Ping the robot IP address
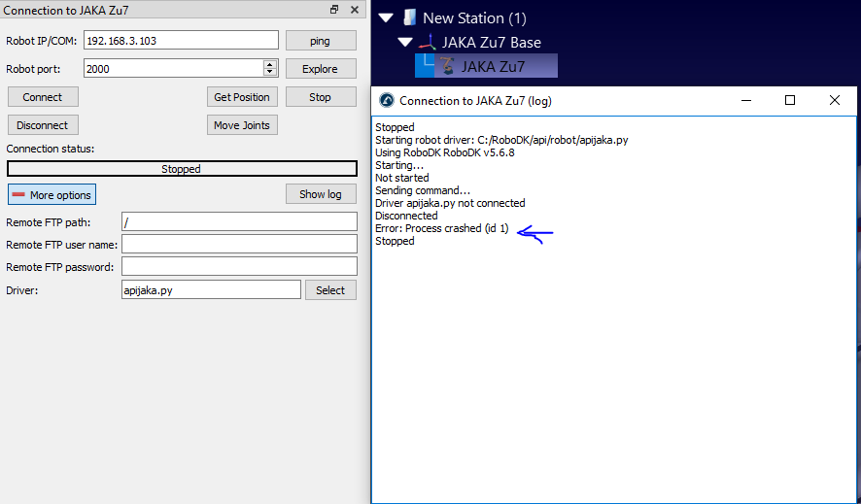 (320, 41)
